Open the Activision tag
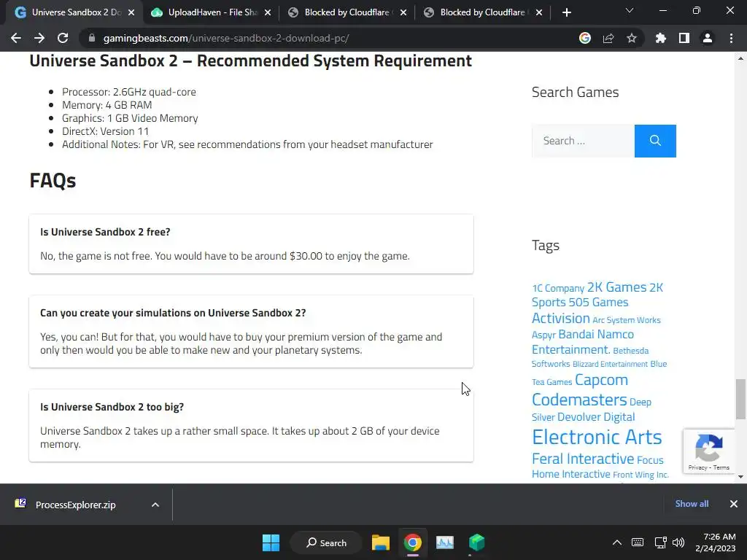This screenshot has width=747, height=560. (561, 318)
